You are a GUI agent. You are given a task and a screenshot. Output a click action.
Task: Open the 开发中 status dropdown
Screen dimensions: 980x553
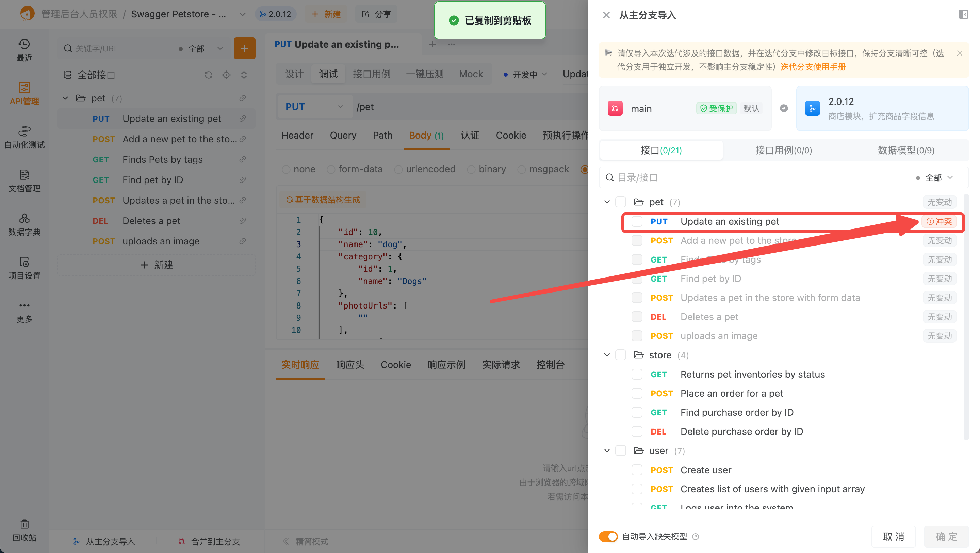(x=525, y=74)
